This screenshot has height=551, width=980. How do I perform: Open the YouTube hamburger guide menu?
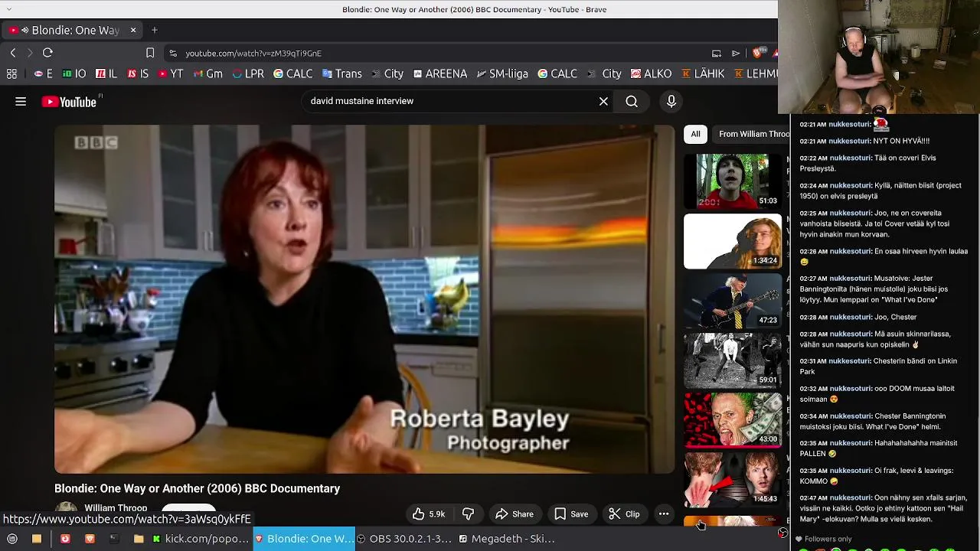coord(21,101)
